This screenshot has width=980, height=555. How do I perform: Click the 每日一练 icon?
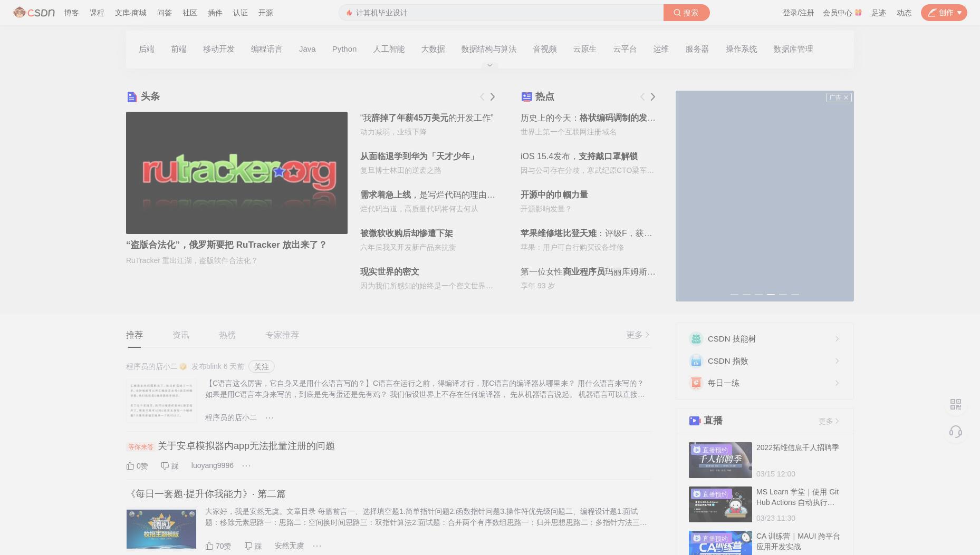pos(696,383)
